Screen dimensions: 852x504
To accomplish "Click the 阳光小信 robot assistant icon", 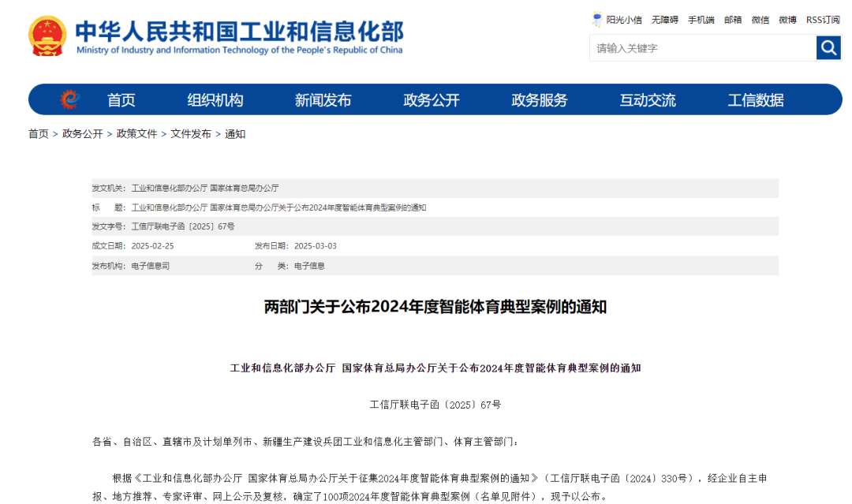I will coord(597,20).
